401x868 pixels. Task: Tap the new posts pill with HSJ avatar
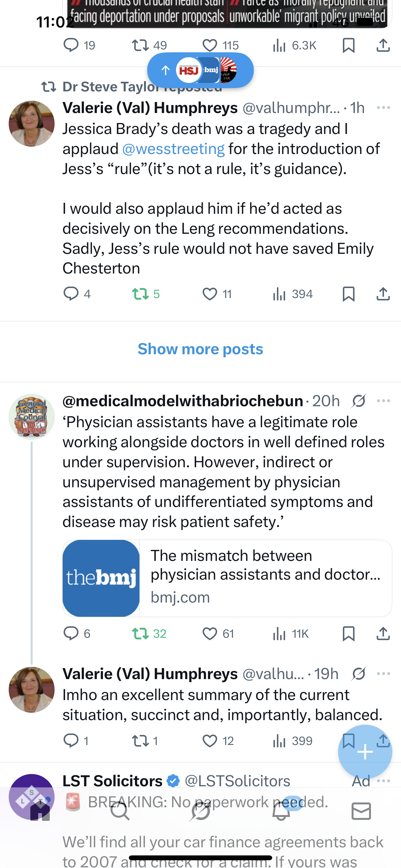200,70
